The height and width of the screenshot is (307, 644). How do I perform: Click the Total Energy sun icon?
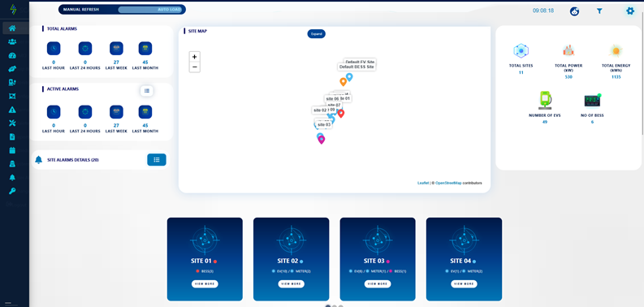click(x=616, y=51)
